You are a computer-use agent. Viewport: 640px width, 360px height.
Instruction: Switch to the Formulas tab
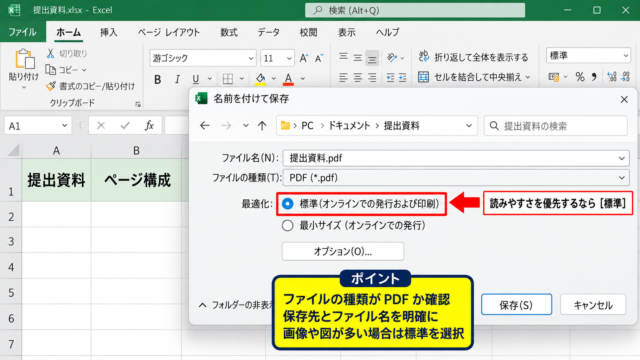tap(229, 32)
